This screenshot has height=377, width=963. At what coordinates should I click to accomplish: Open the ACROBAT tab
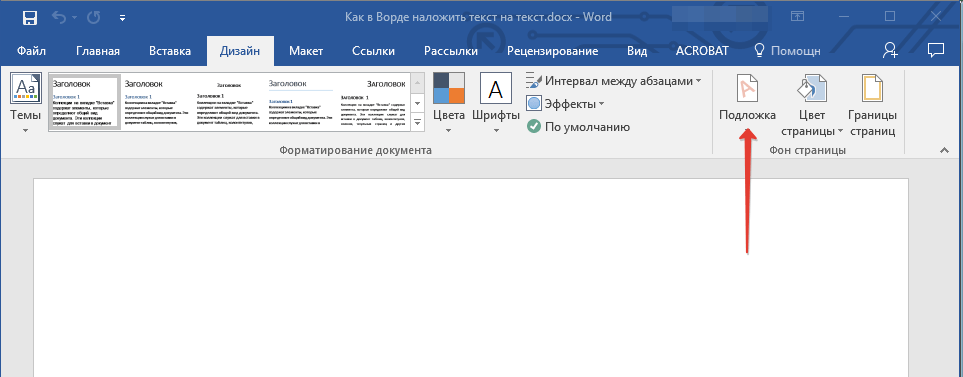click(x=702, y=51)
